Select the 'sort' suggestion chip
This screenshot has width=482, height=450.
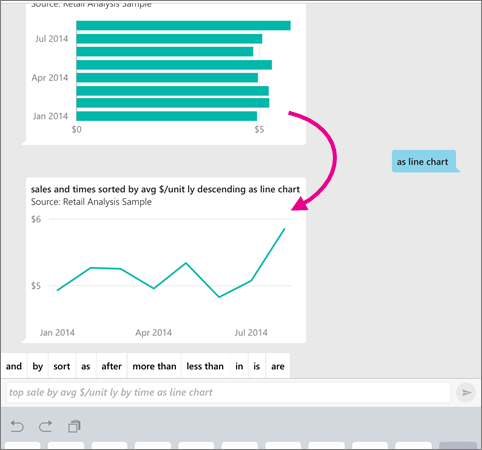[x=62, y=366]
